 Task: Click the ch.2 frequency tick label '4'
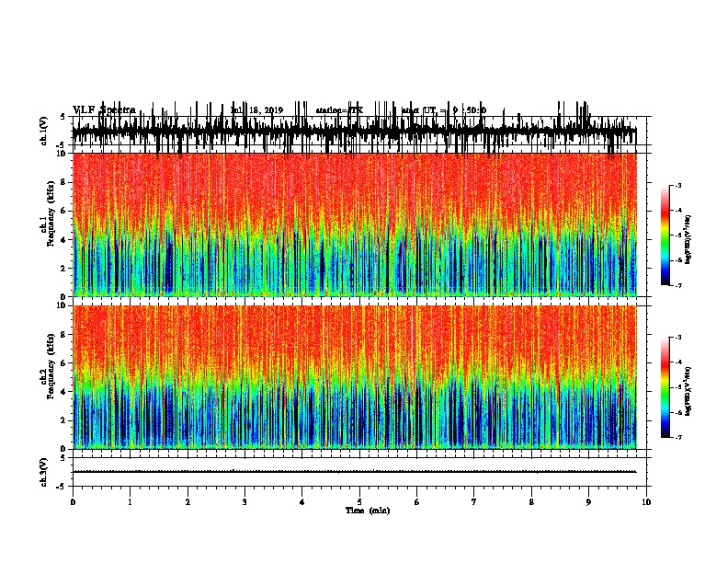tap(64, 392)
